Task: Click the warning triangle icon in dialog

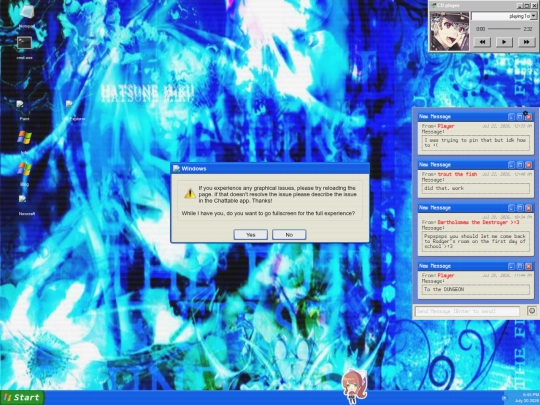Action: click(x=190, y=193)
